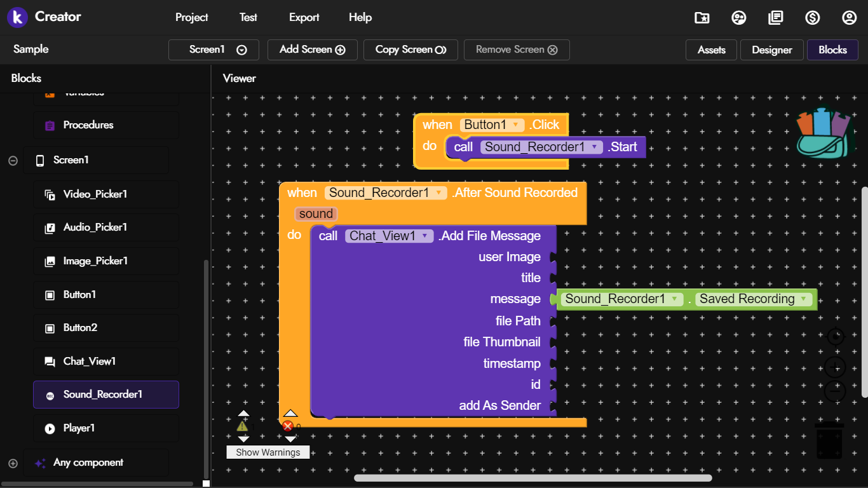Open the starred folder icon in header
This screenshot has width=868, height=488.
coord(702,18)
